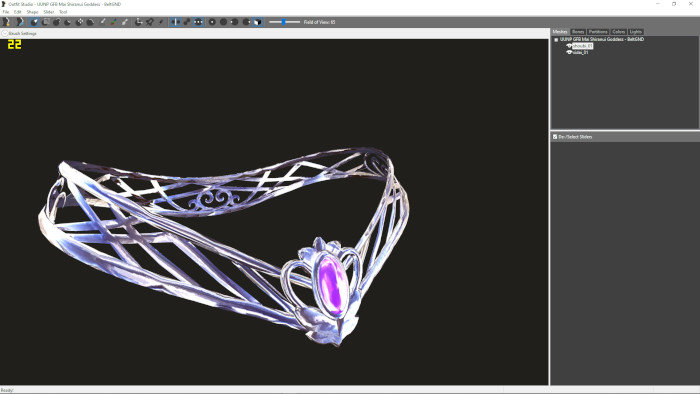
Task: Select the Alpha brush icon
Action: tap(125, 22)
